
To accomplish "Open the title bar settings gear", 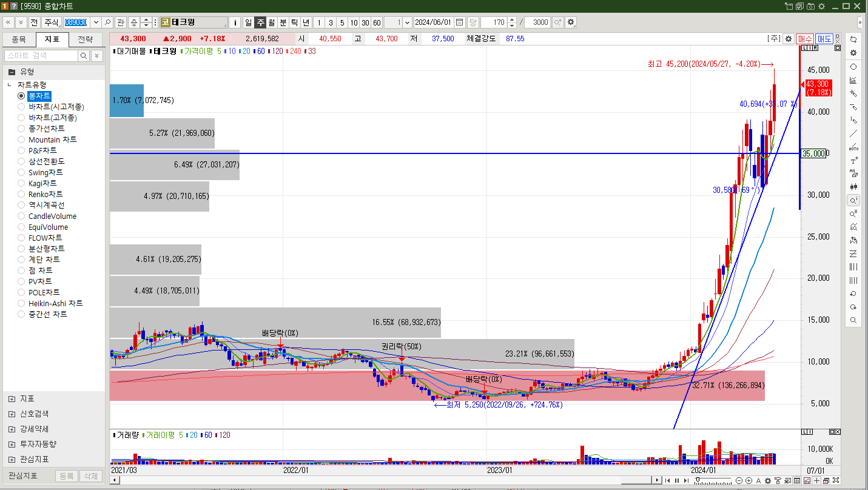I will point(821,6).
